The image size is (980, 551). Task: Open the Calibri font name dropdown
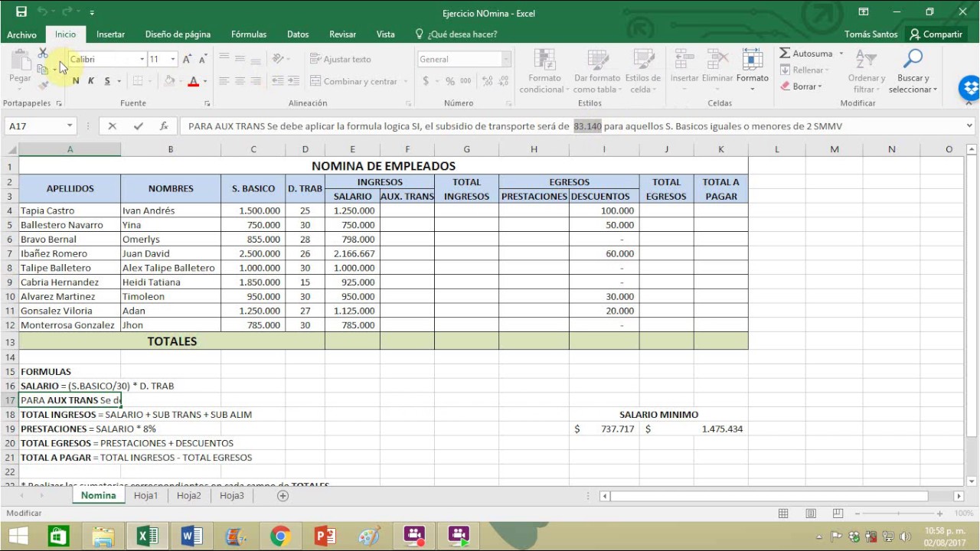[142, 59]
